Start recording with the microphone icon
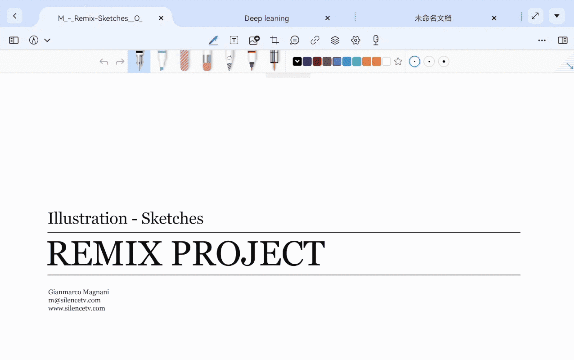This screenshot has height=360, width=574. pyautogui.click(x=376, y=40)
